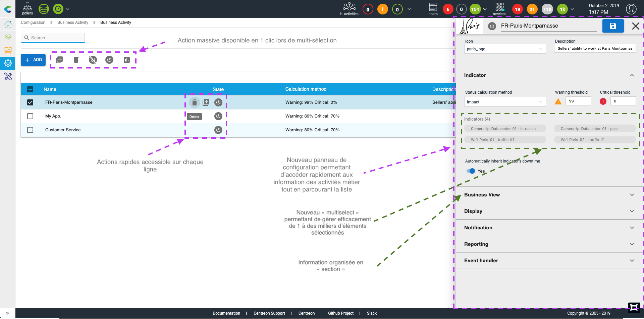Open the Configuration gear in left sidebar
644x319 pixels.
pyautogui.click(x=8, y=63)
